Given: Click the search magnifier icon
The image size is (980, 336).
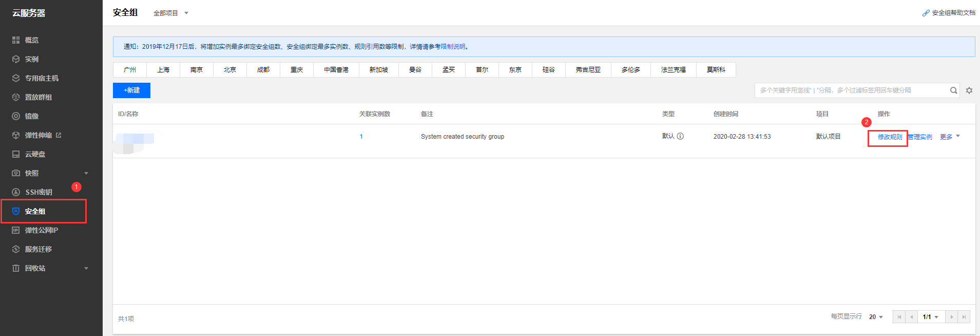Looking at the screenshot, I should (x=953, y=90).
